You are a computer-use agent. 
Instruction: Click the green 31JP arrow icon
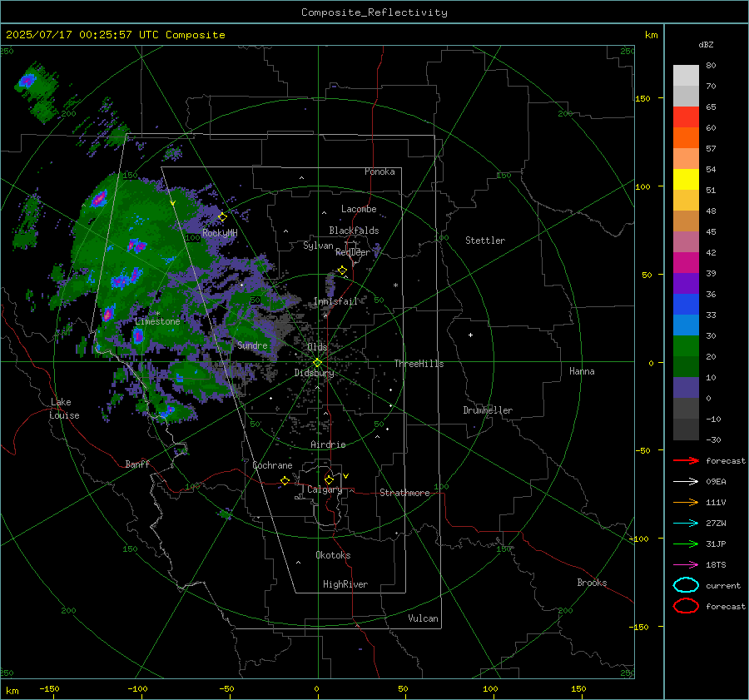tap(686, 544)
